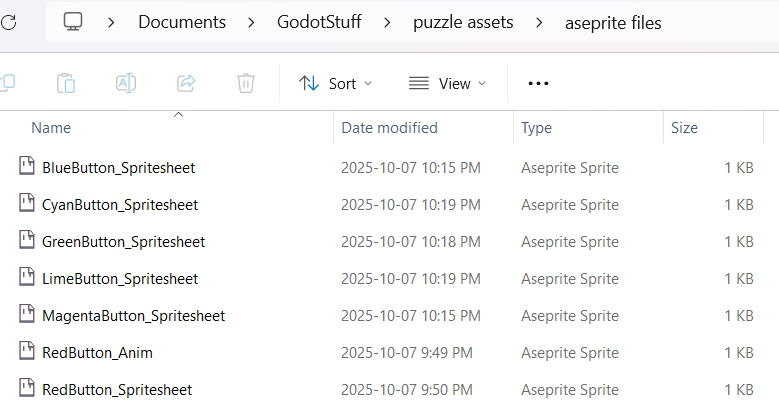This screenshot has height=415, width=779.
Task: Click the RedButton_Anim file icon
Action: [27, 352]
